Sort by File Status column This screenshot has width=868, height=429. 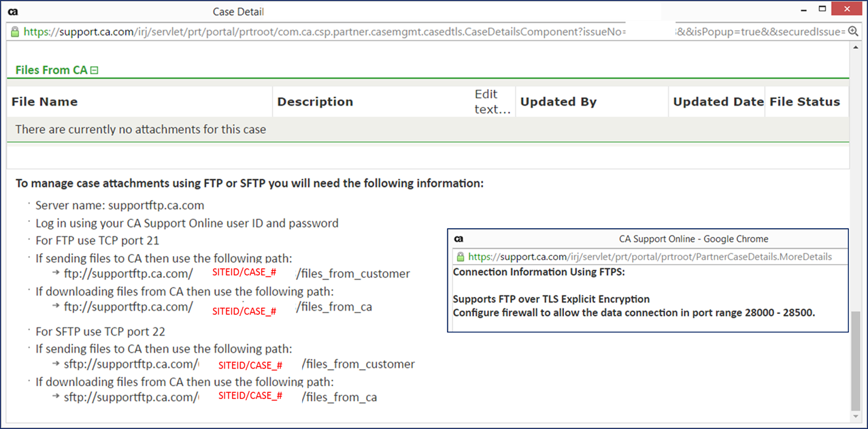click(x=805, y=102)
